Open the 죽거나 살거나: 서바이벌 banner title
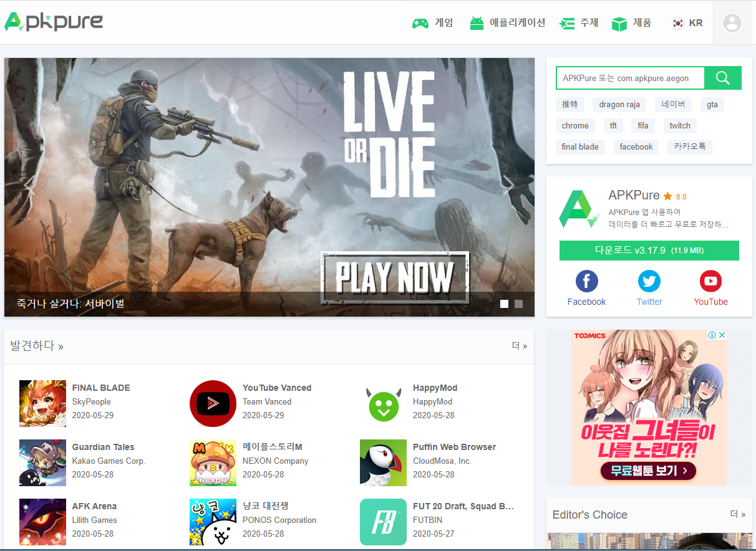The image size is (756, 551). [x=70, y=304]
